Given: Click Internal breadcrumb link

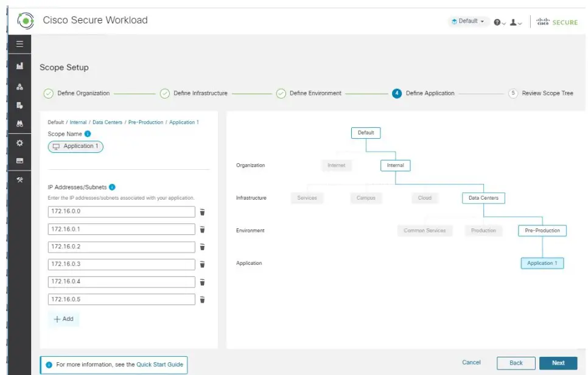Looking at the screenshot, I should coord(78,122).
